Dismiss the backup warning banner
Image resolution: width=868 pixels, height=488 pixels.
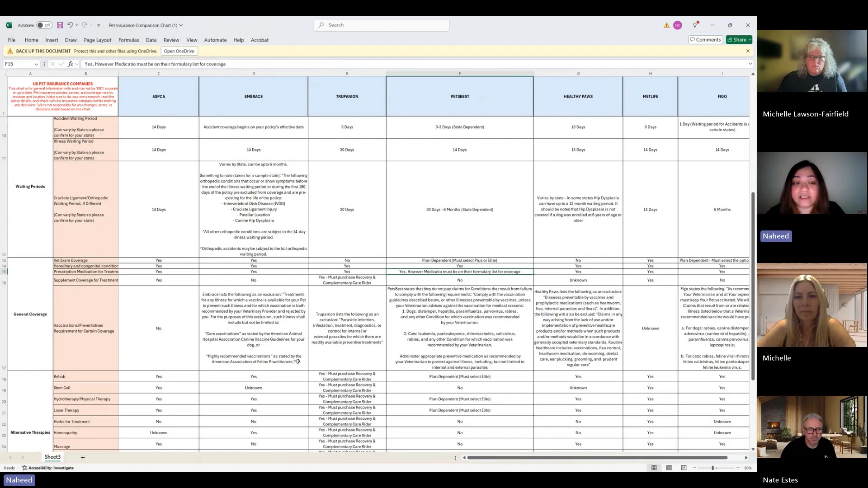tap(748, 51)
